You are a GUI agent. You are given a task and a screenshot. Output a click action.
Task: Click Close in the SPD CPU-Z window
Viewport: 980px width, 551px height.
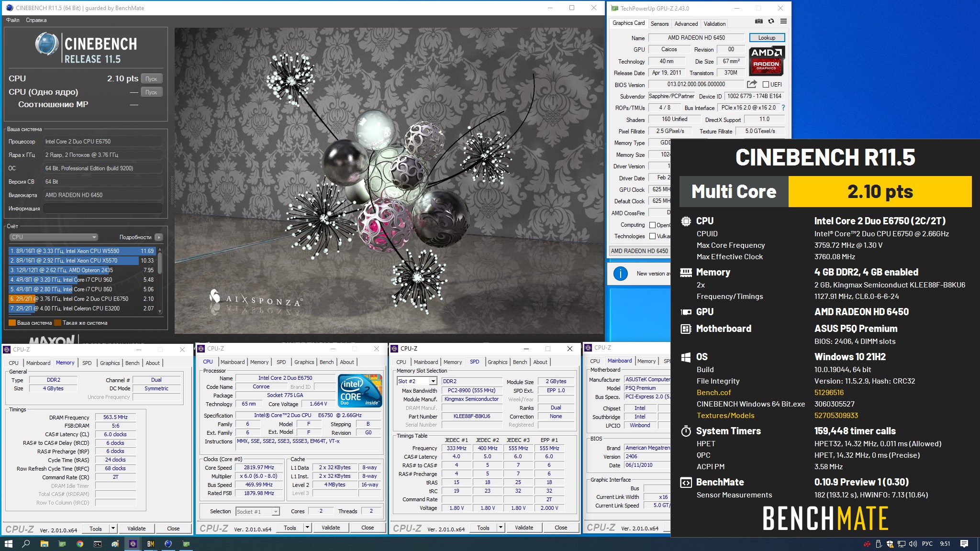(561, 528)
